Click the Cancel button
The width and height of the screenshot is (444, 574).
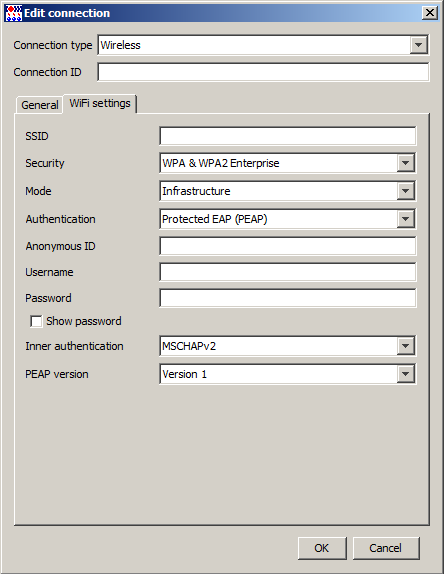[386, 548]
